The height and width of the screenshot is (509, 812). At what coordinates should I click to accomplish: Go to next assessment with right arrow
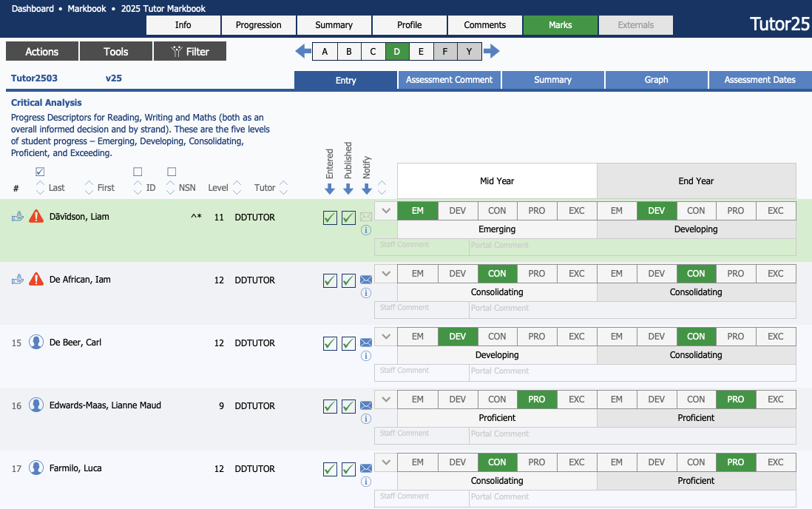click(x=491, y=52)
